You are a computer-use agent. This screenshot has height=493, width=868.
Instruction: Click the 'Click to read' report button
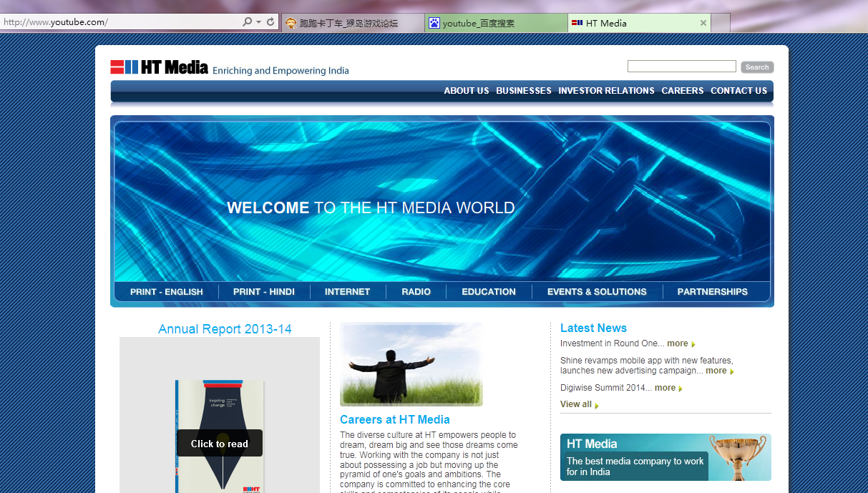220,444
